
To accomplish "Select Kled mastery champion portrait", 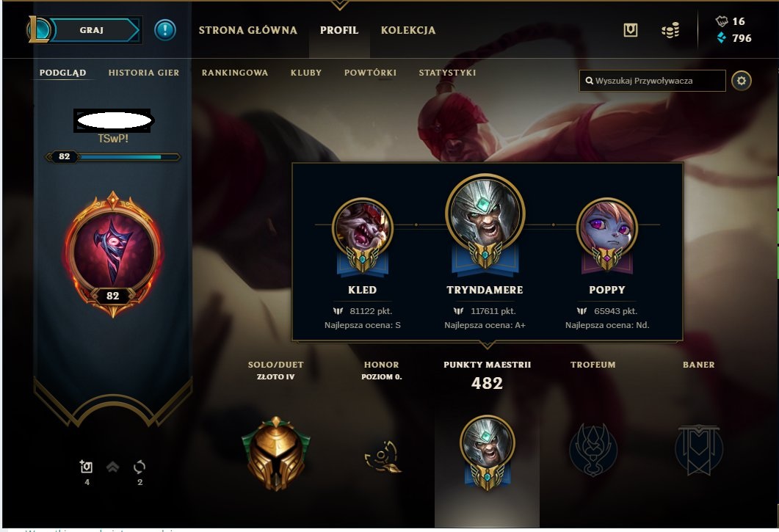I will pos(363,228).
